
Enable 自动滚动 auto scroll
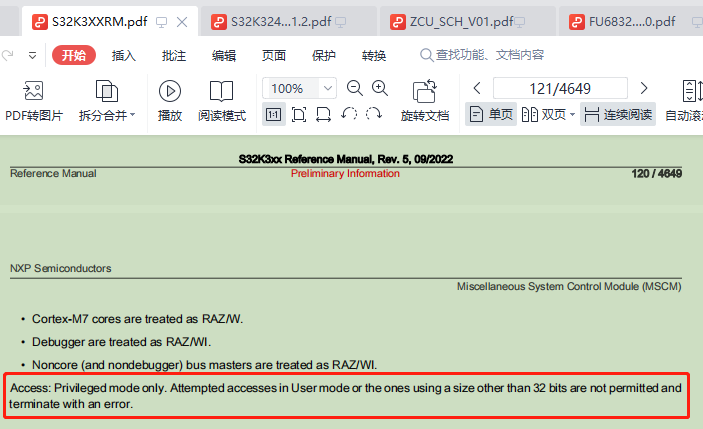[x=684, y=101]
